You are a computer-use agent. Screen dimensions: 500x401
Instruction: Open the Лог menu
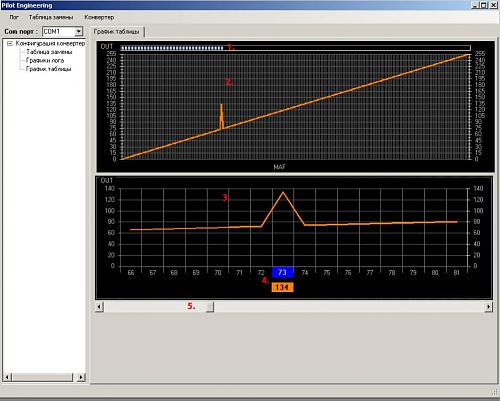tap(14, 17)
